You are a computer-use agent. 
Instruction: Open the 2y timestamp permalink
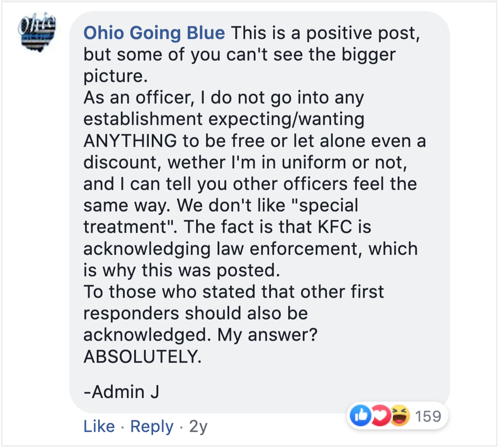[x=198, y=426]
